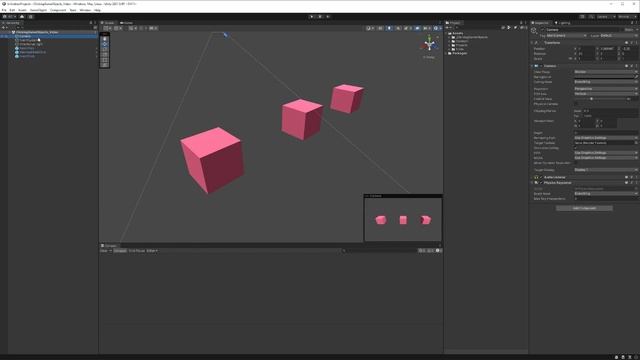Toggle Scene audio in Scene toolbar

click(398, 28)
